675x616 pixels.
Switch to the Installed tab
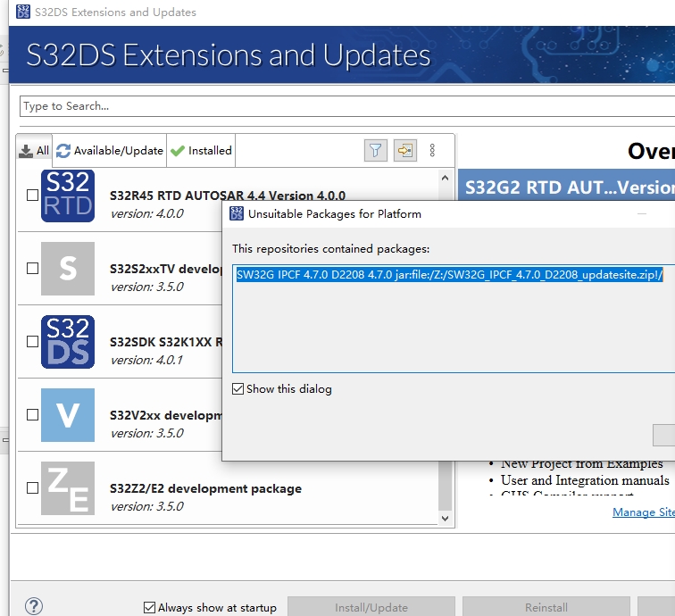coord(201,150)
